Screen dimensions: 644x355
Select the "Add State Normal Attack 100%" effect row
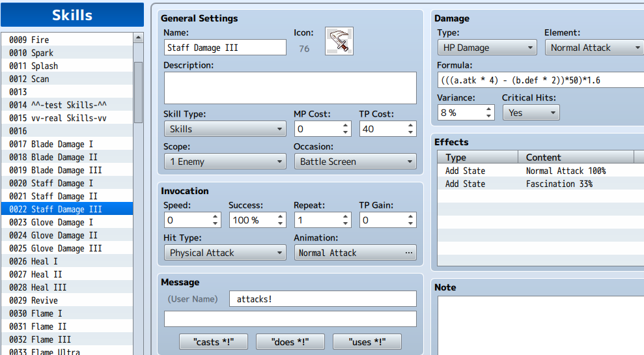click(540, 171)
